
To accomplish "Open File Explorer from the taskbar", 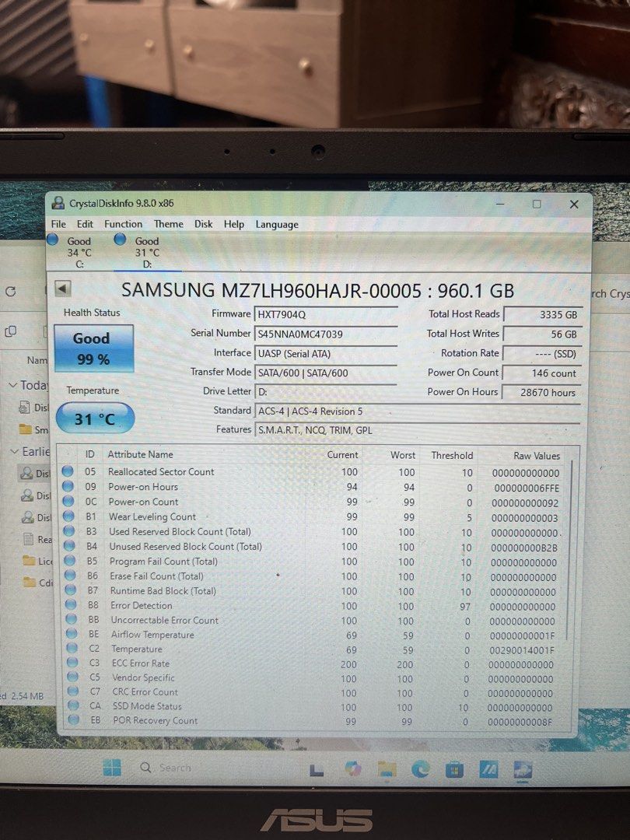I will coord(387,770).
